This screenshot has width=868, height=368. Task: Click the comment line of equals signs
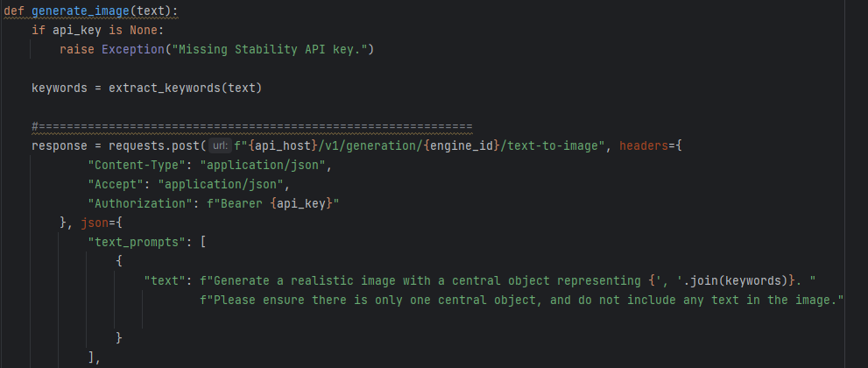252,126
